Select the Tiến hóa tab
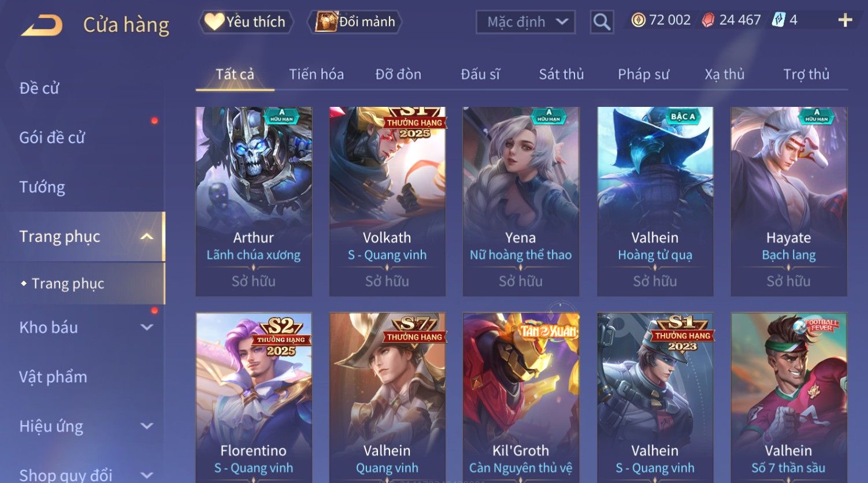Screen dimensions: 868x483 (316, 75)
